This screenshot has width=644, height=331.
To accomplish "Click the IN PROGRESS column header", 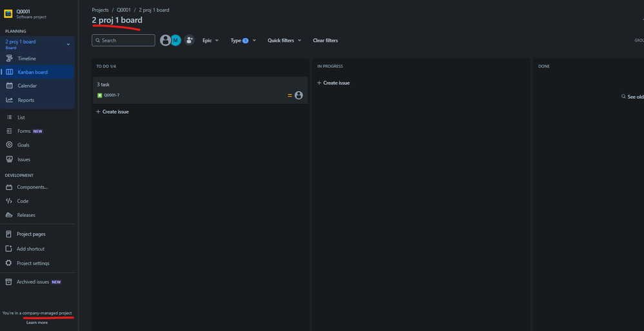I will [x=330, y=66].
